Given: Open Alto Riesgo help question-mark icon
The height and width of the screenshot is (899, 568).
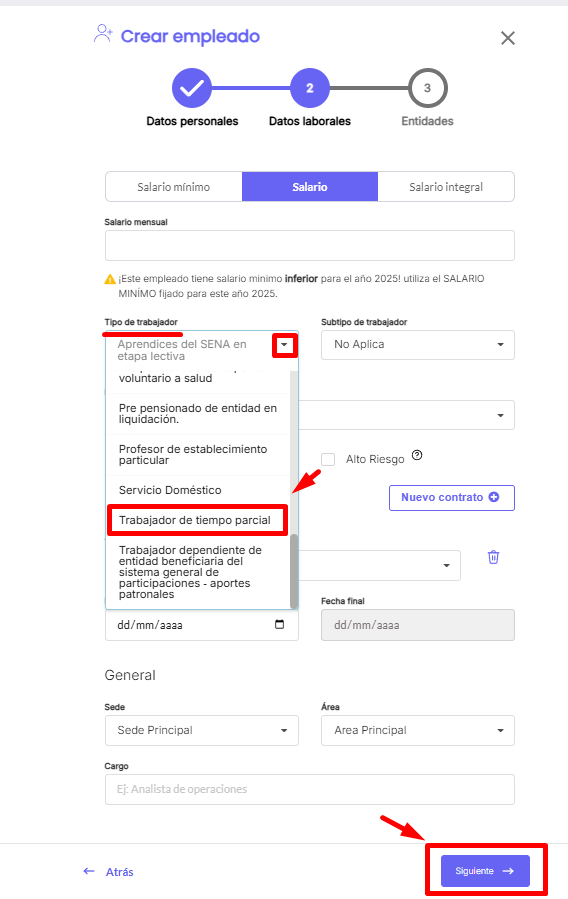Looking at the screenshot, I should pyautogui.click(x=417, y=455).
